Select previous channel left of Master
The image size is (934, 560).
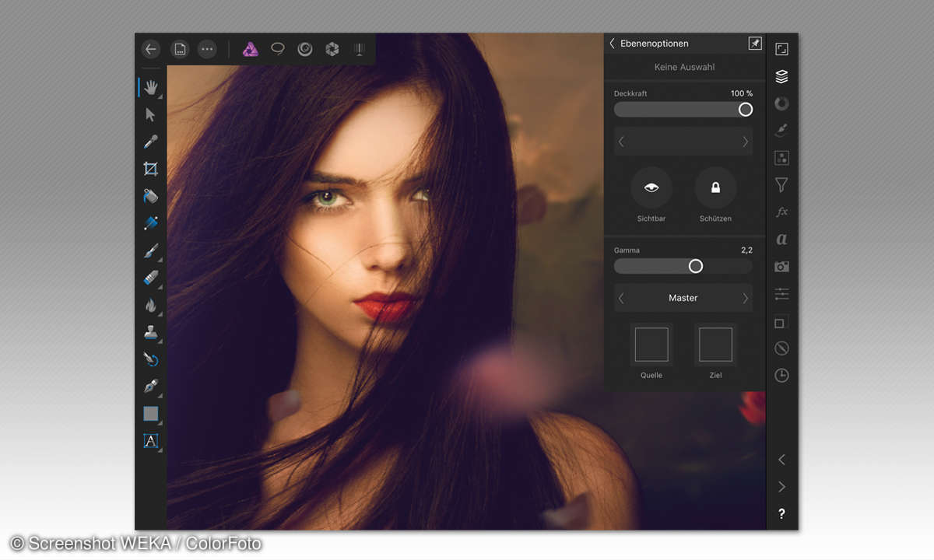(x=621, y=298)
